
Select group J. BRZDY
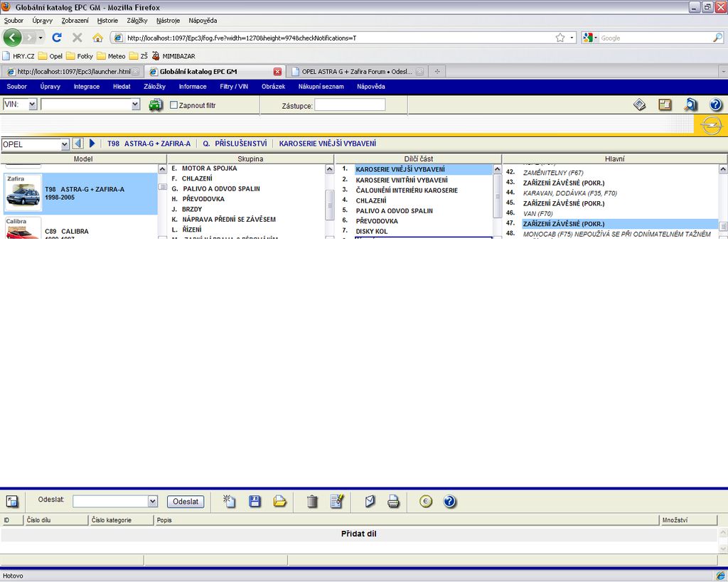point(187,210)
